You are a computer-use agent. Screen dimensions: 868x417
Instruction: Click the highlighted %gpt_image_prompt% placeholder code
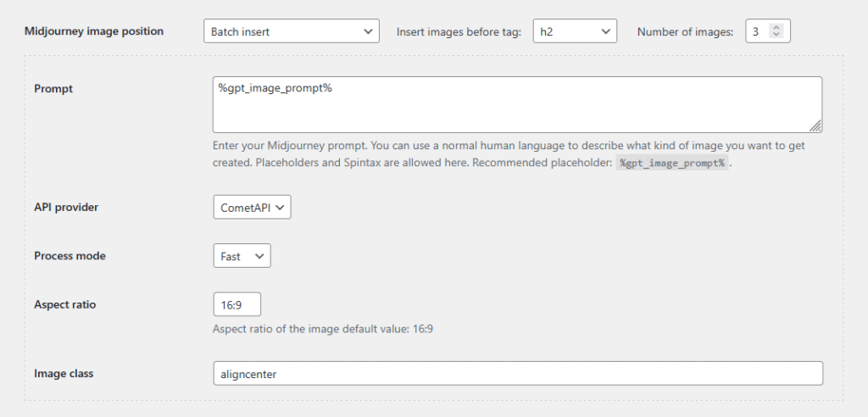coord(671,164)
